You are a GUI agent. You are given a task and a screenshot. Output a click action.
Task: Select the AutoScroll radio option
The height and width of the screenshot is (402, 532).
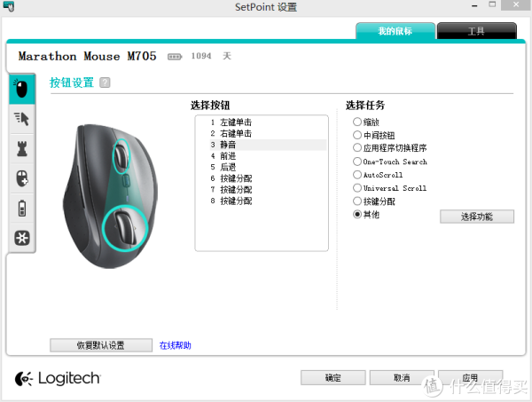click(x=357, y=175)
